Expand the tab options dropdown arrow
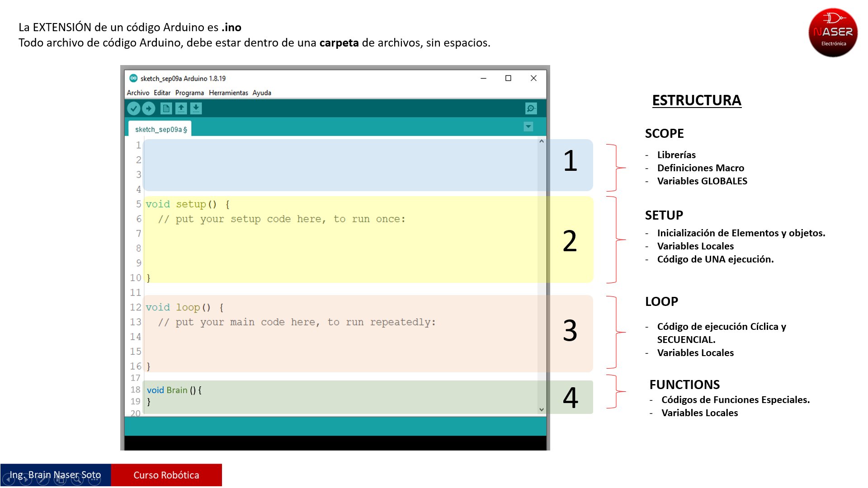Screen dimensions: 868x488 tap(528, 127)
